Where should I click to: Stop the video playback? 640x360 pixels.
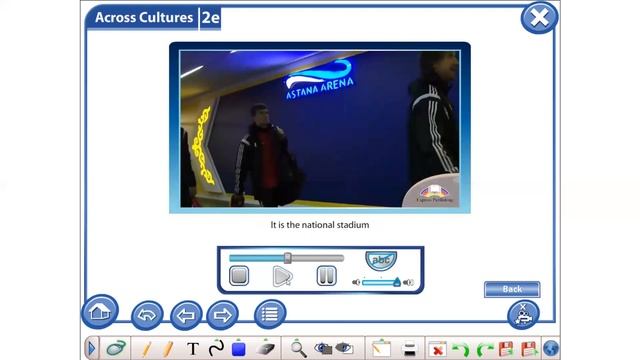point(239,276)
